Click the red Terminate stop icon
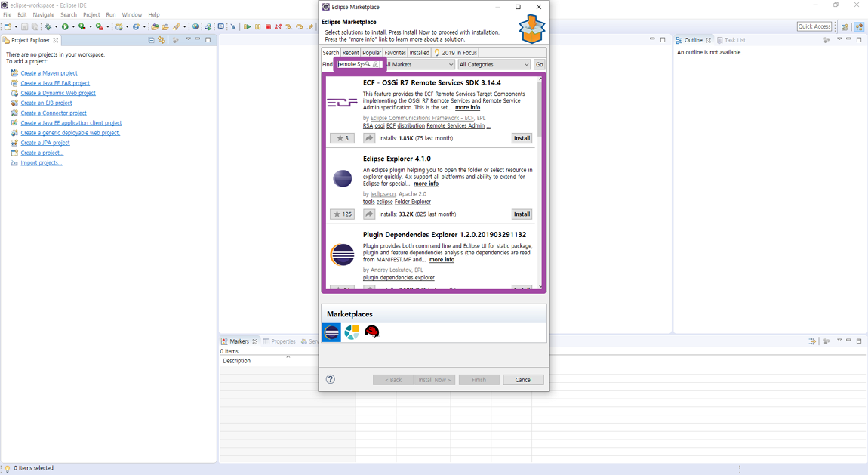The height and width of the screenshot is (475, 868). 269,26
